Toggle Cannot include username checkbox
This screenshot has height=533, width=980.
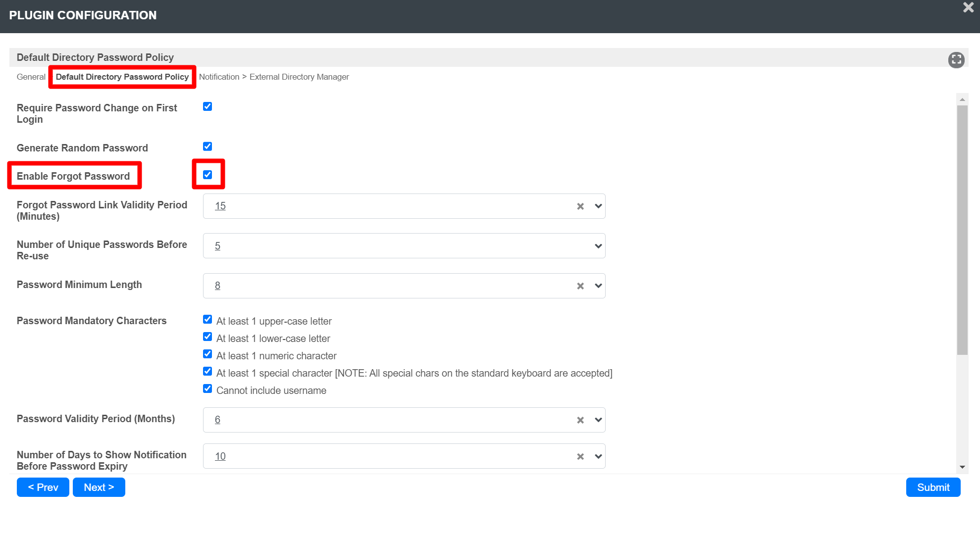207,389
